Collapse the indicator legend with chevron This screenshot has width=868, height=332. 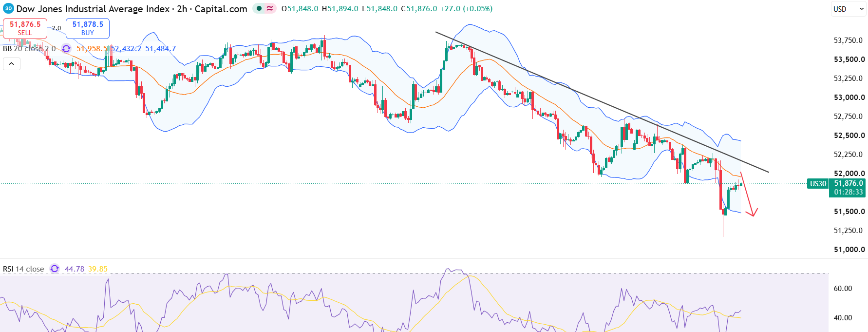pyautogui.click(x=12, y=64)
